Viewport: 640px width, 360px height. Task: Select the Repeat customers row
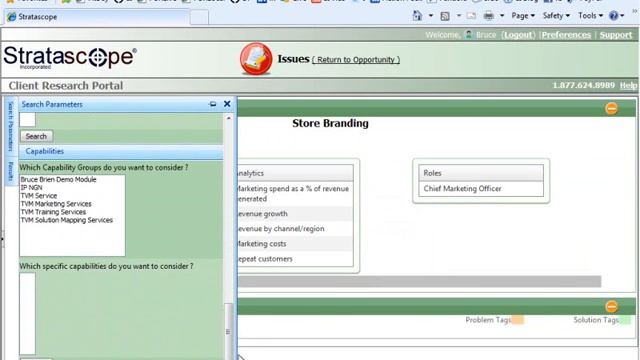[296, 259]
